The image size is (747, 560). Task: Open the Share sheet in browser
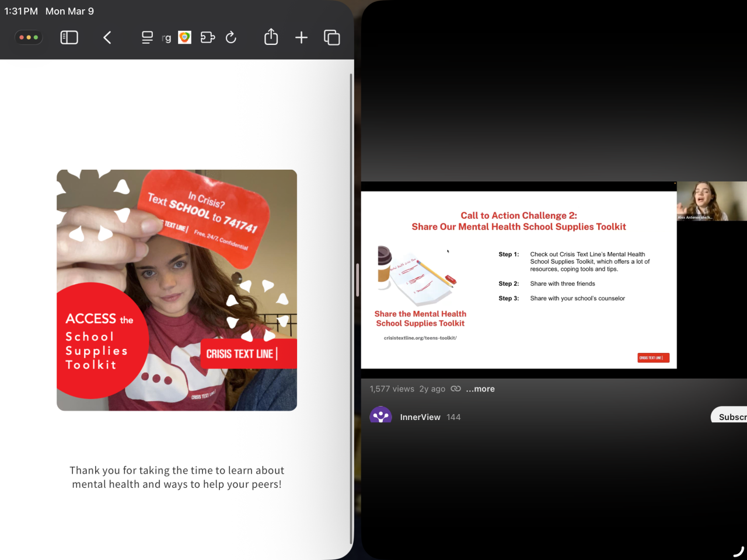pyautogui.click(x=271, y=37)
